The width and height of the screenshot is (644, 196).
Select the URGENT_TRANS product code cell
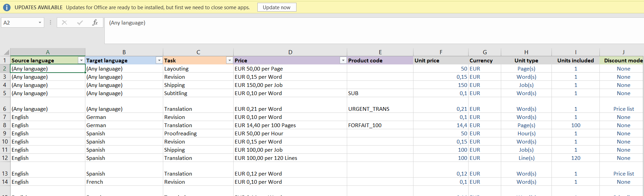coord(380,109)
